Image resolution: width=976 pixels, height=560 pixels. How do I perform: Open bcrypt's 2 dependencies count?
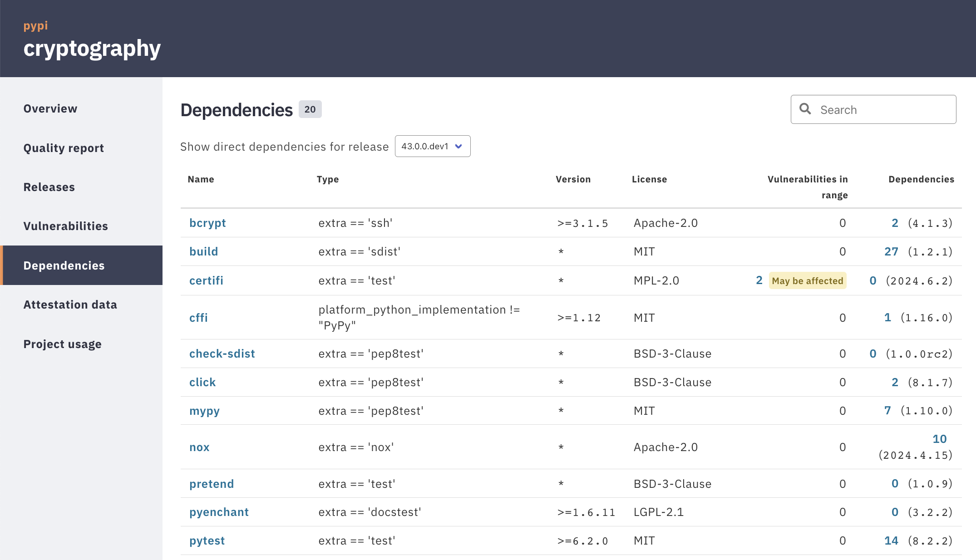click(895, 223)
